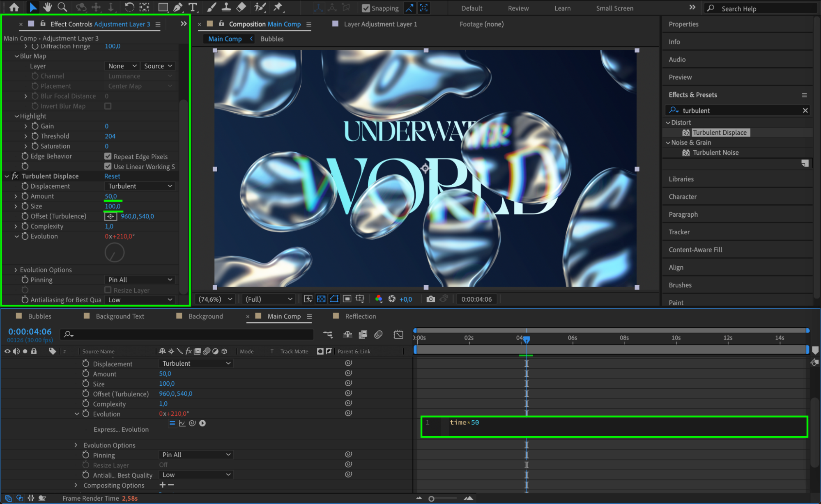Screen dimensions: 821x504
Task: Select the Type tool
Action: [192, 7]
